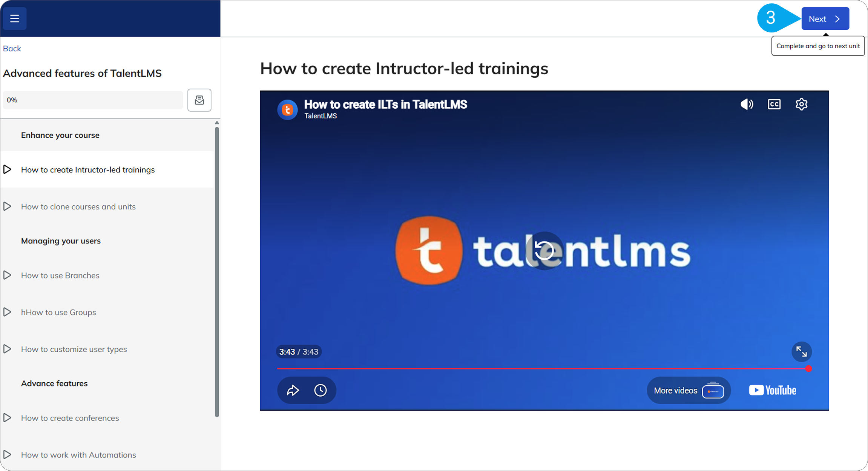Click the watch later clock icon
868x471 pixels.
321,390
